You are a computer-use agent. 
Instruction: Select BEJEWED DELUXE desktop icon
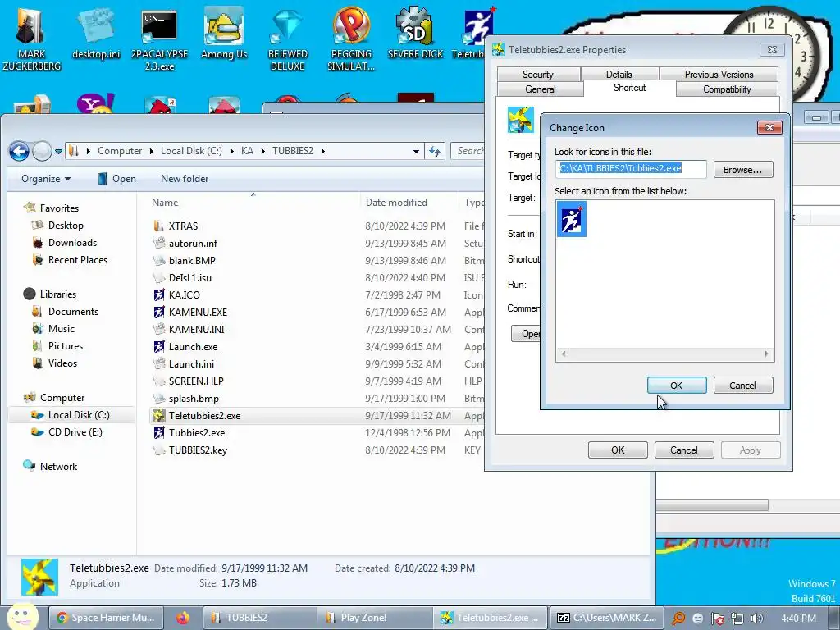point(288,39)
